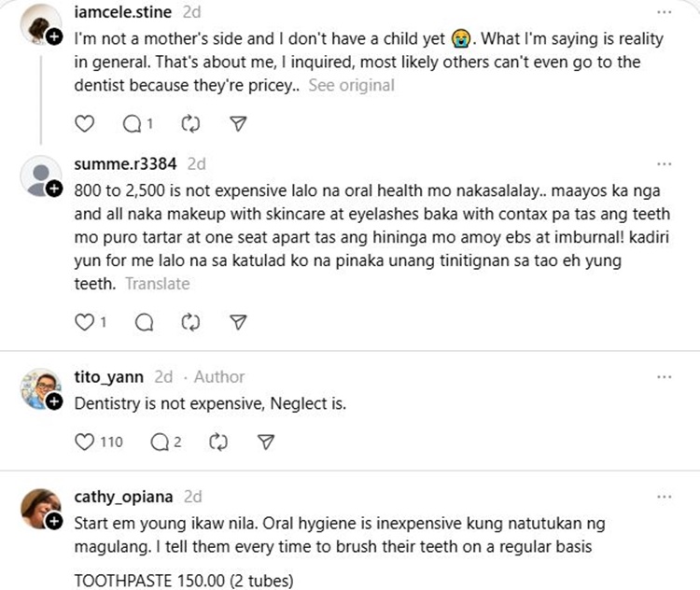
Task: Open more options for iamcele.stine's comment
Action: tap(664, 12)
